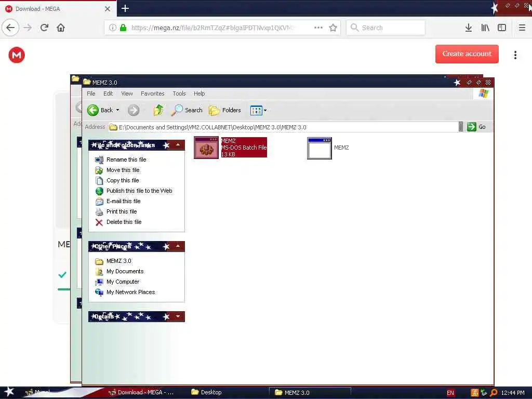Open the Views button menu
Image resolution: width=532 pixels, height=399 pixels.
point(259,110)
